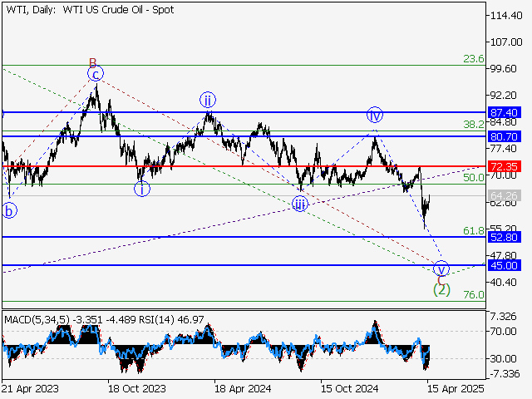Image resolution: width=532 pixels, height=399 pixels.
Task: Click the circled wave v target marker
Action: pos(442,268)
